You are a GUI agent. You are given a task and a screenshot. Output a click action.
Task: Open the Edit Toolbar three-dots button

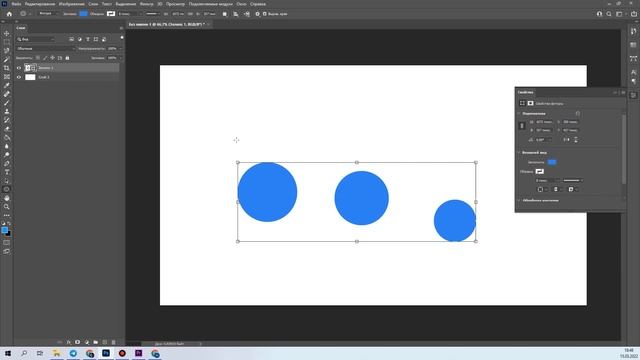point(7,215)
